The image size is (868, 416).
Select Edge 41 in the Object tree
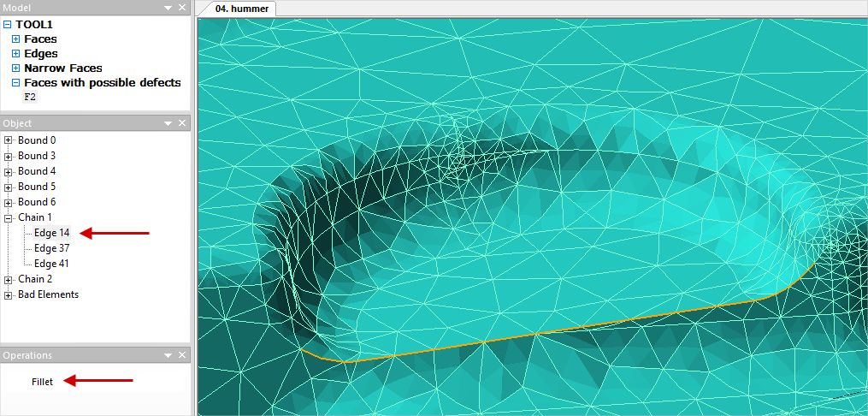coord(51,264)
